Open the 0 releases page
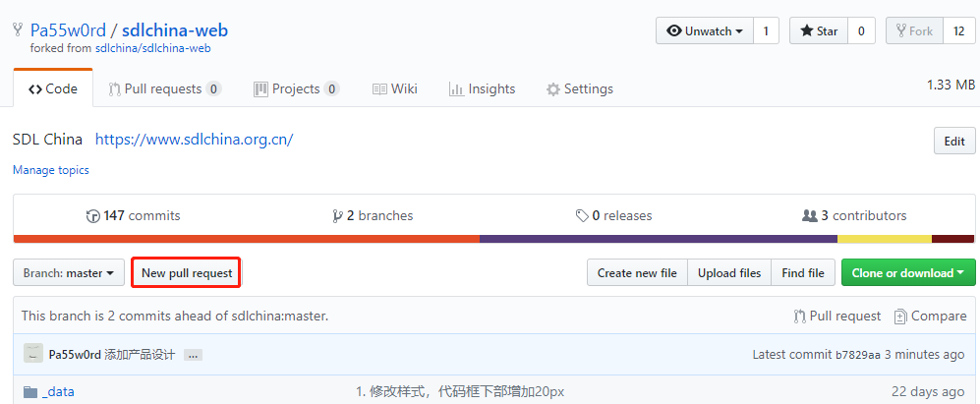Viewport: 980px width, 404px height. (614, 215)
